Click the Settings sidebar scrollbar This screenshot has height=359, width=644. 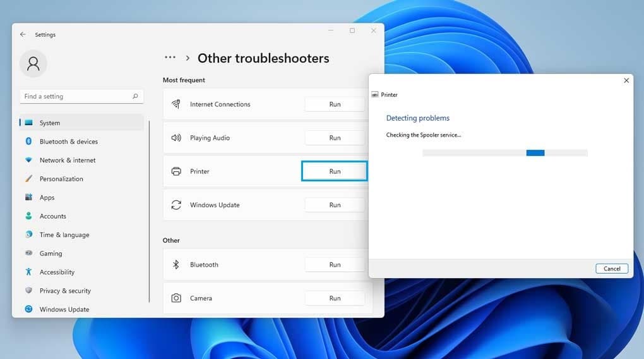[149, 211]
